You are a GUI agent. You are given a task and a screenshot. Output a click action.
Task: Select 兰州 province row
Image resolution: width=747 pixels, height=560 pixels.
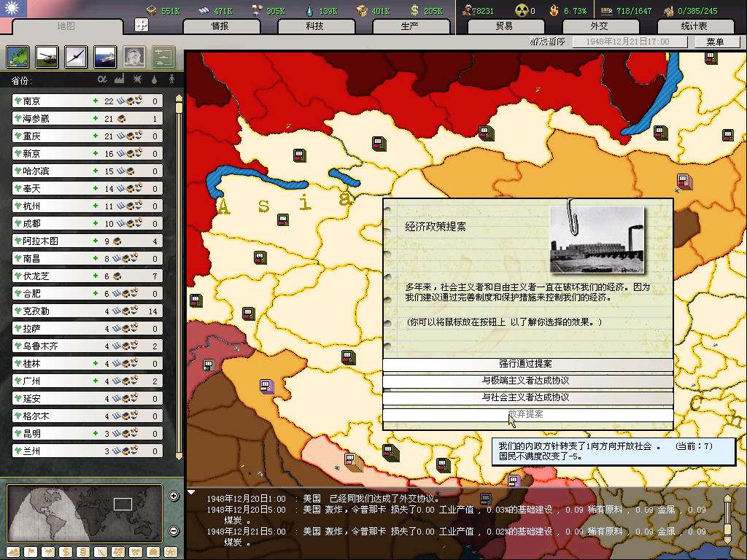(x=88, y=451)
